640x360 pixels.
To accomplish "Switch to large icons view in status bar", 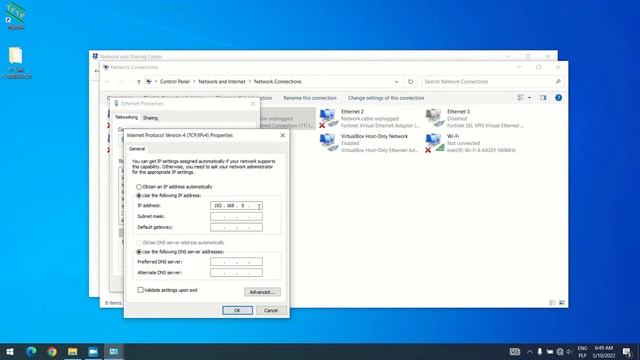I will tap(562, 303).
